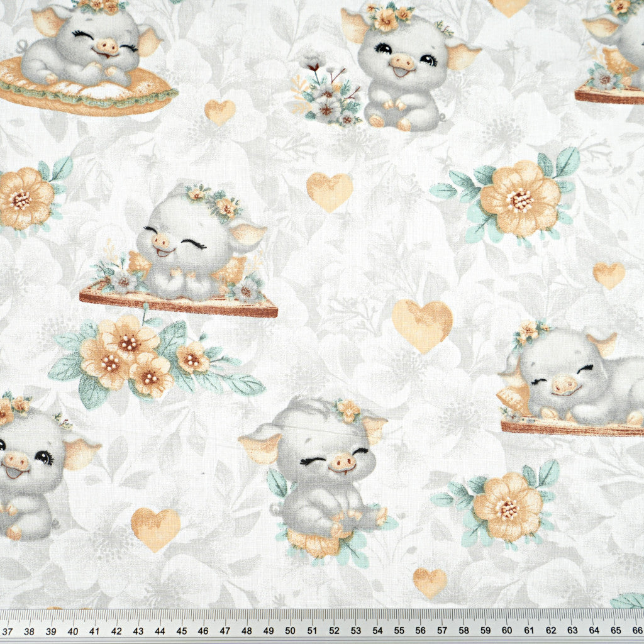The image size is (644, 644).
Task: Select the small heart beside the orange cushion
Action: pyautogui.click(x=219, y=111)
